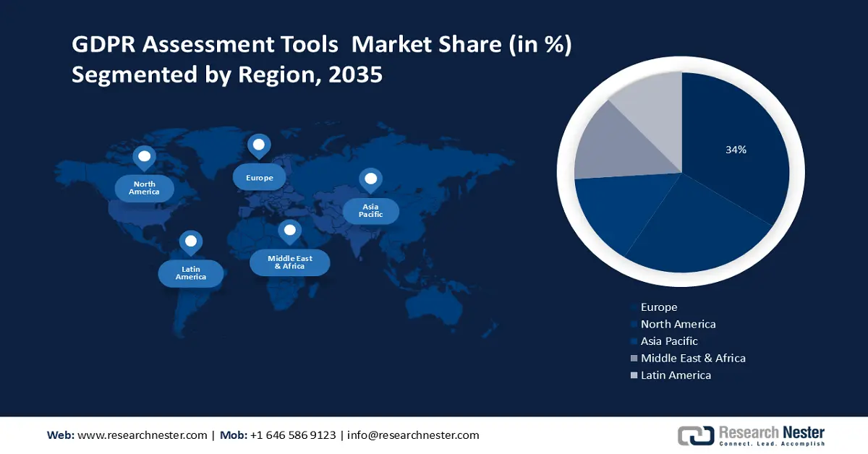
Task: Click the info@researchnester.com email address
Action: [413, 435]
